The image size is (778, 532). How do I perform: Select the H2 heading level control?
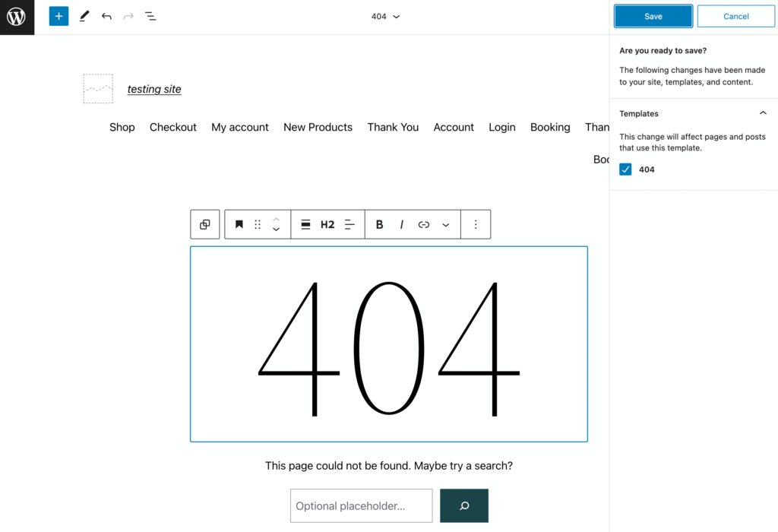point(327,224)
